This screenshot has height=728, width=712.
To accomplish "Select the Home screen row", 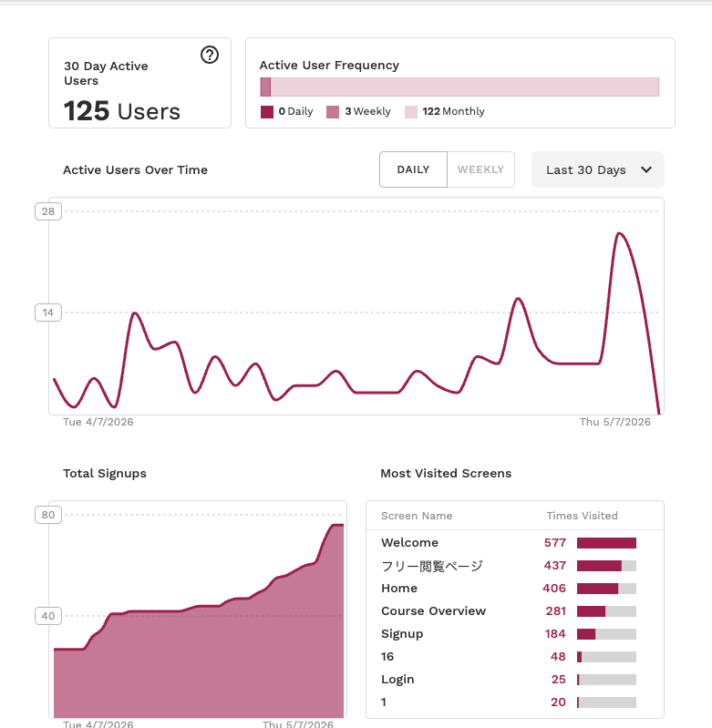I will [515, 589].
